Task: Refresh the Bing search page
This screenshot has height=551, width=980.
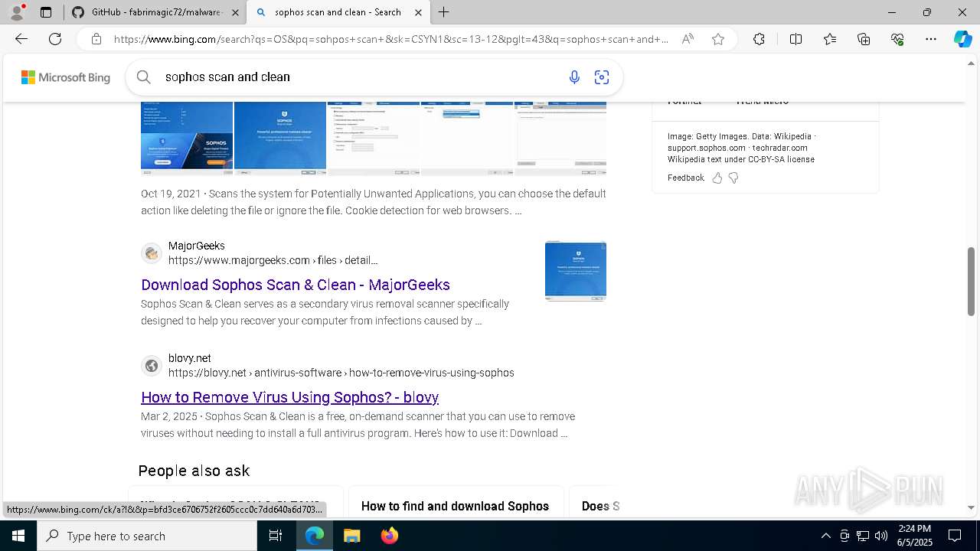Action: coord(55,39)
